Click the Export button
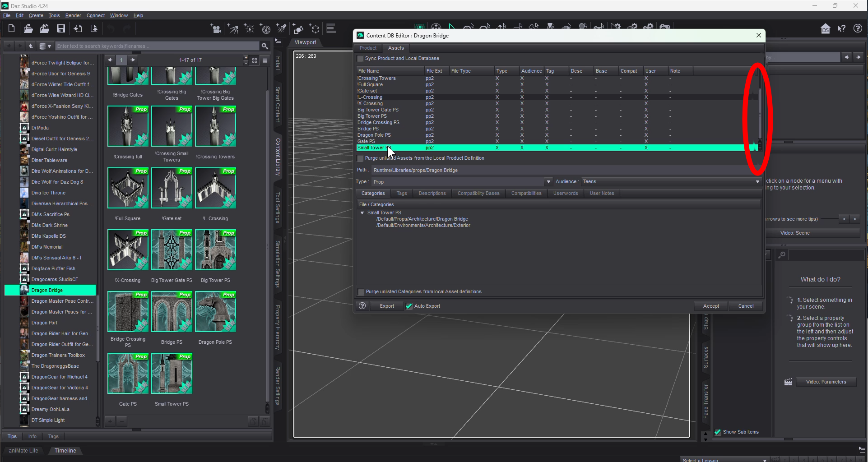Image resolution: width=868 pixels, height=462 pixels. (387, 306)
